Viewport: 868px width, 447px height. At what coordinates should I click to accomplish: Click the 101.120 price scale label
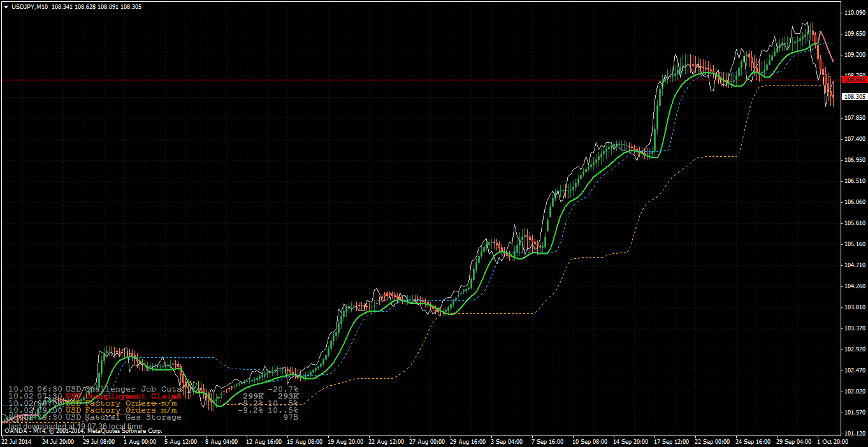(854, 434)
